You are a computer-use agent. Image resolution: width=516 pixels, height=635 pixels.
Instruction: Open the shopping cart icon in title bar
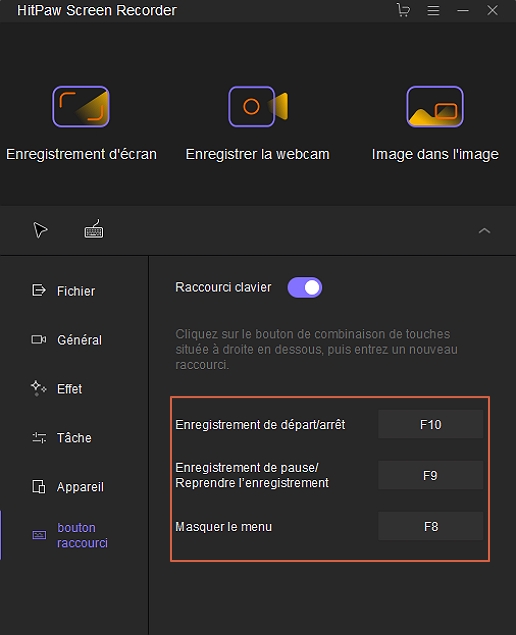pos(403,10)
